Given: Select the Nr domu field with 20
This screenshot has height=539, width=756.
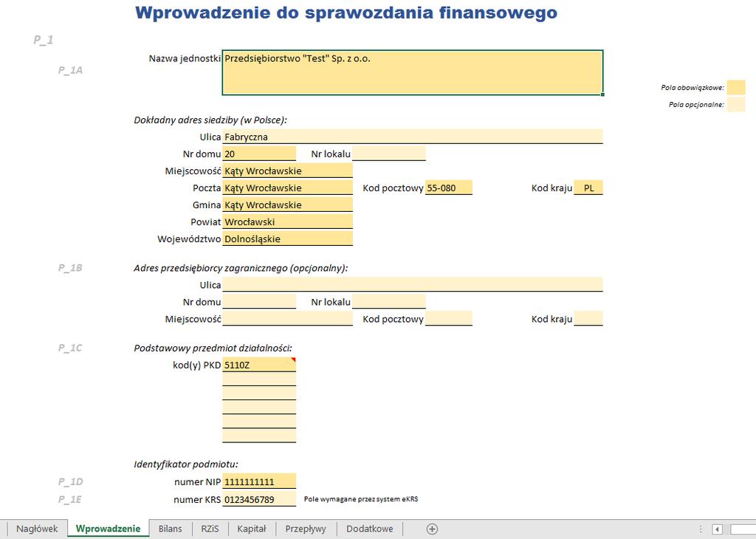Looking at the screenshot, I should click(259, 154).
